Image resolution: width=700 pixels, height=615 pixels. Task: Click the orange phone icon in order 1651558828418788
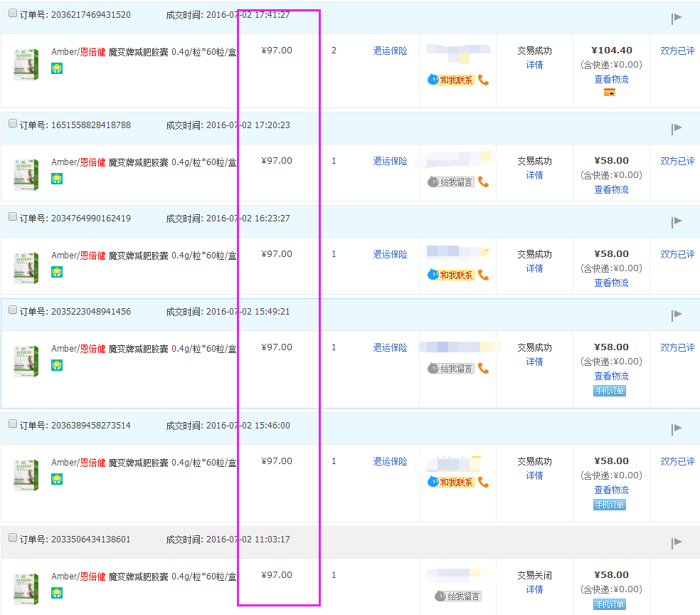point(484,182)
